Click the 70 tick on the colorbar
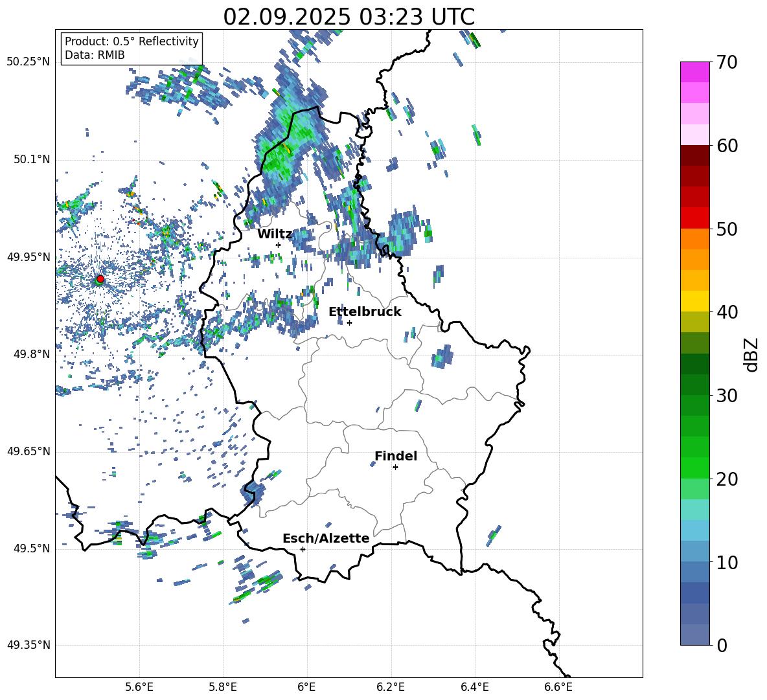Viewport: 767px width, 700px height. tap(727, 63)
